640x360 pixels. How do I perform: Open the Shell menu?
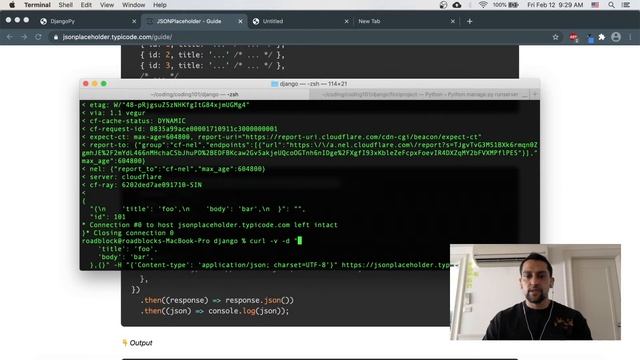pyautogui.click(x=65, y=5)
